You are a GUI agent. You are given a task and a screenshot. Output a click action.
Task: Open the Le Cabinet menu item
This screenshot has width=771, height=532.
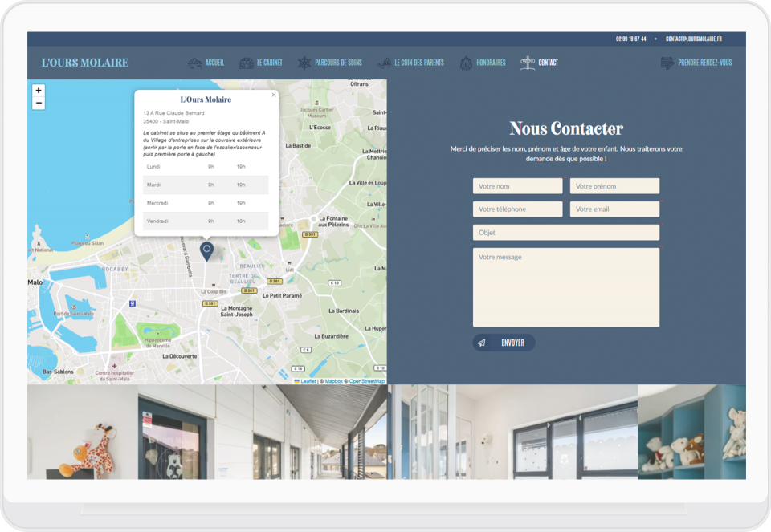coord(270,63)
